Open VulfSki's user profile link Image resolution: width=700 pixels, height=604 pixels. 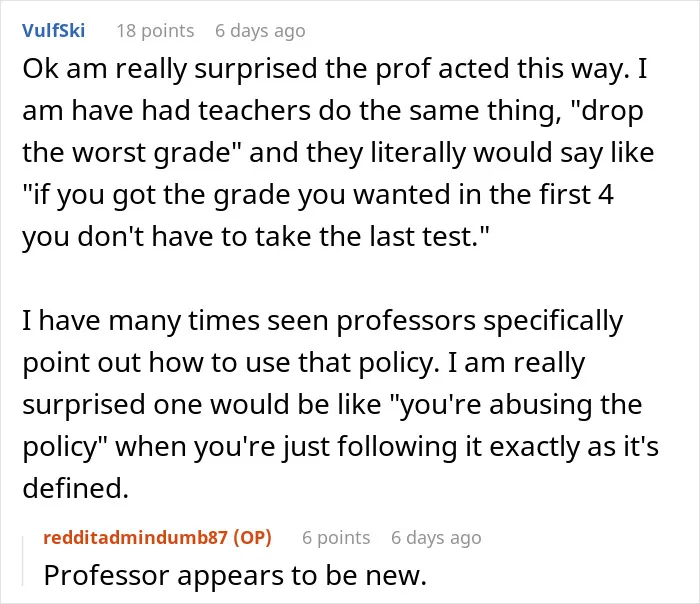53,30
